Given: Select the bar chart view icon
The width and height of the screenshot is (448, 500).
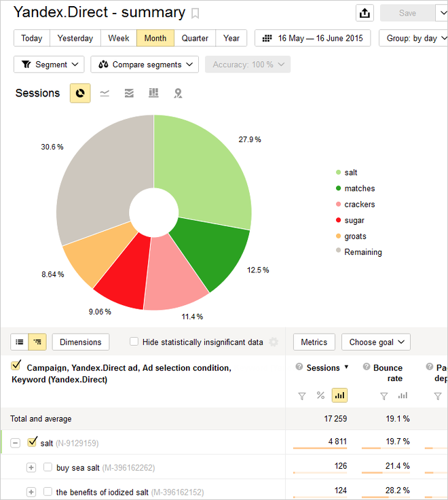Looking at the screenshot, I should [x=153, y=93].
